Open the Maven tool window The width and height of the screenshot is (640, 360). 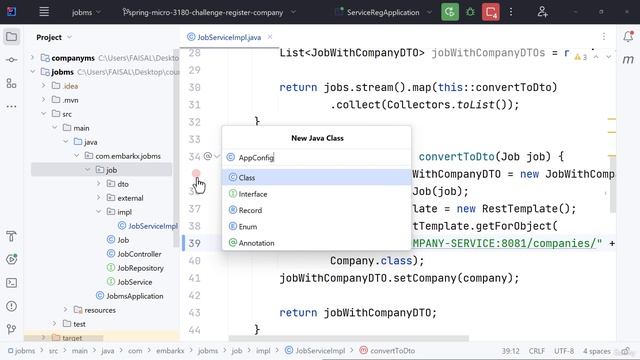pyautogui.click(x=628, y=60)
